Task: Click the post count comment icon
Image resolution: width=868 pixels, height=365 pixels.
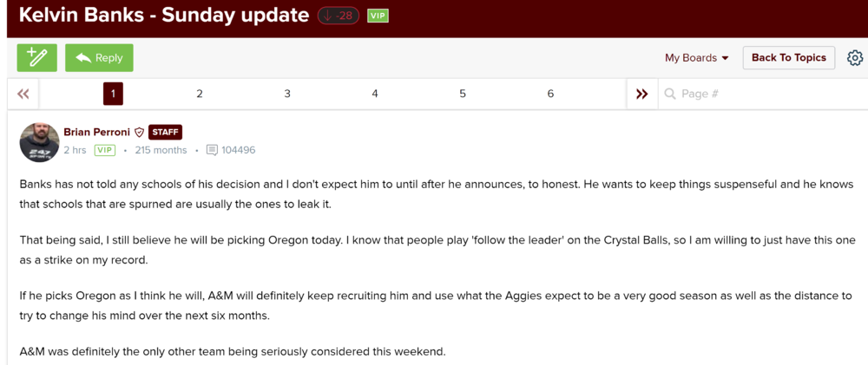Action: 212,150
